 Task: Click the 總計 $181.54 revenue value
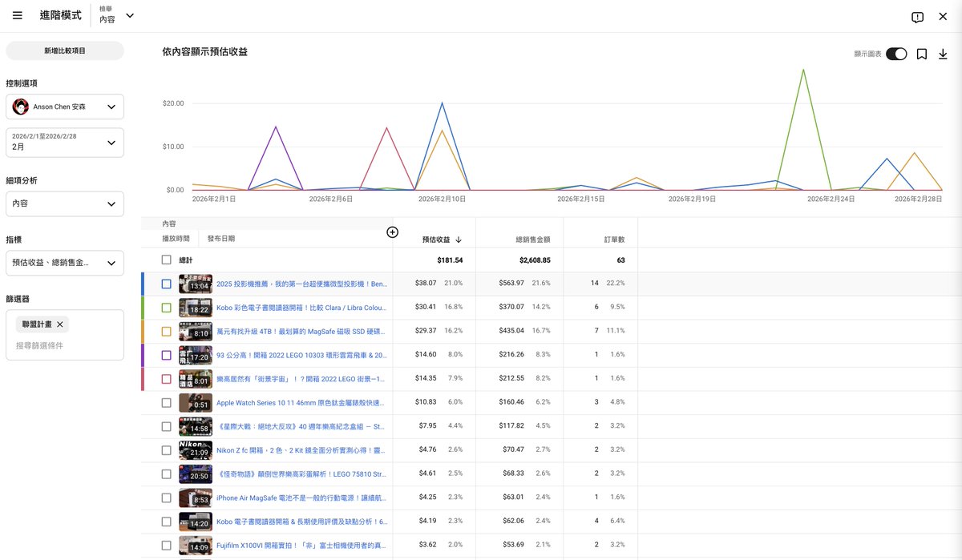[450, 260]
